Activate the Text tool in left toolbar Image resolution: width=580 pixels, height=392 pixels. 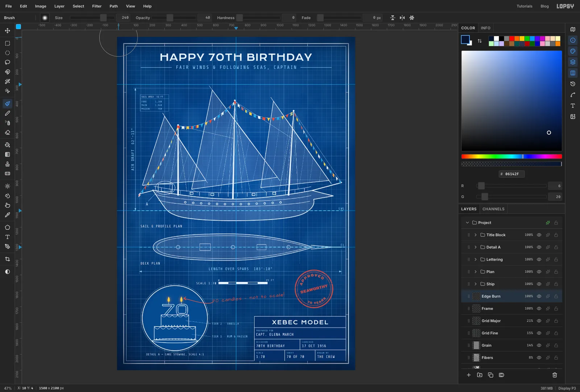pos(7,237)
